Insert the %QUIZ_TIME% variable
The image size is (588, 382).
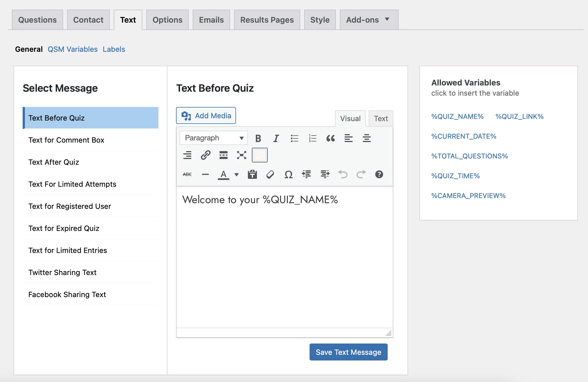point(456,176)
